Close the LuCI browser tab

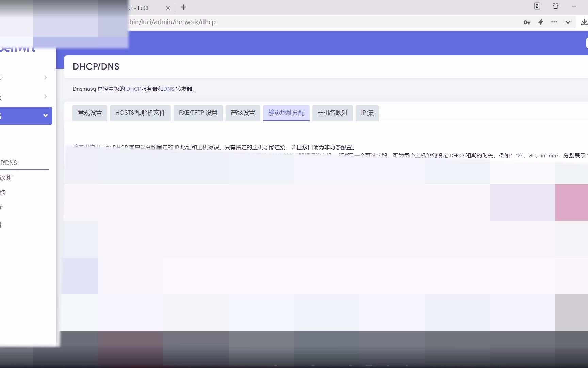pos(168,8)
